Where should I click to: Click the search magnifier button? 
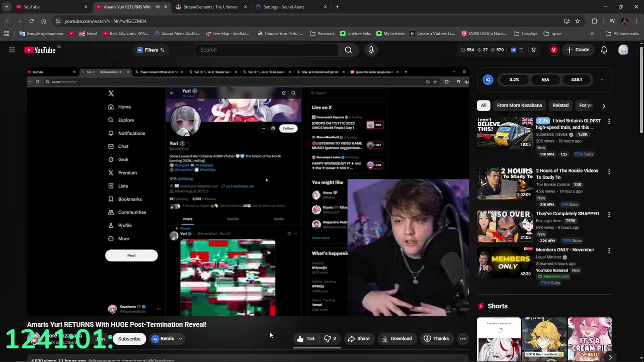348,50
